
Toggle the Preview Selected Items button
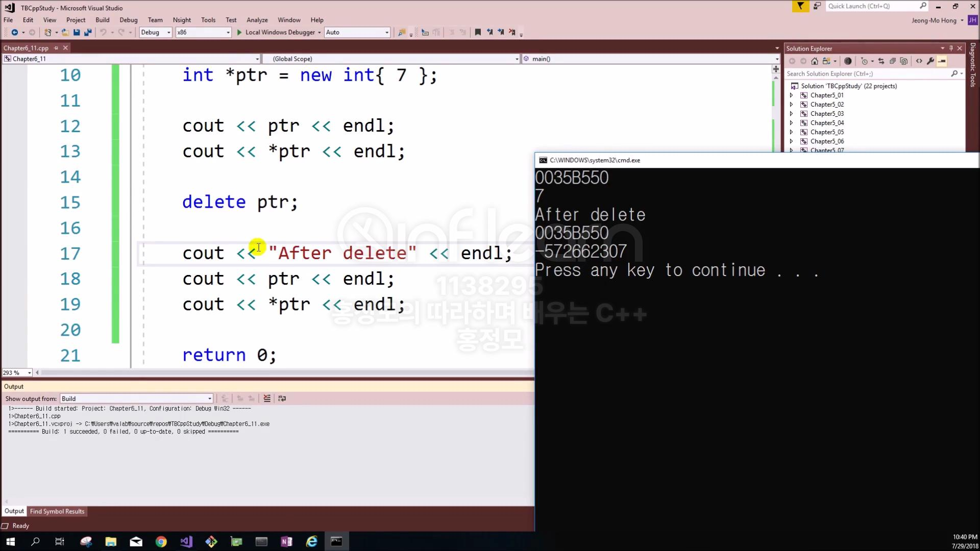(942, 61)
